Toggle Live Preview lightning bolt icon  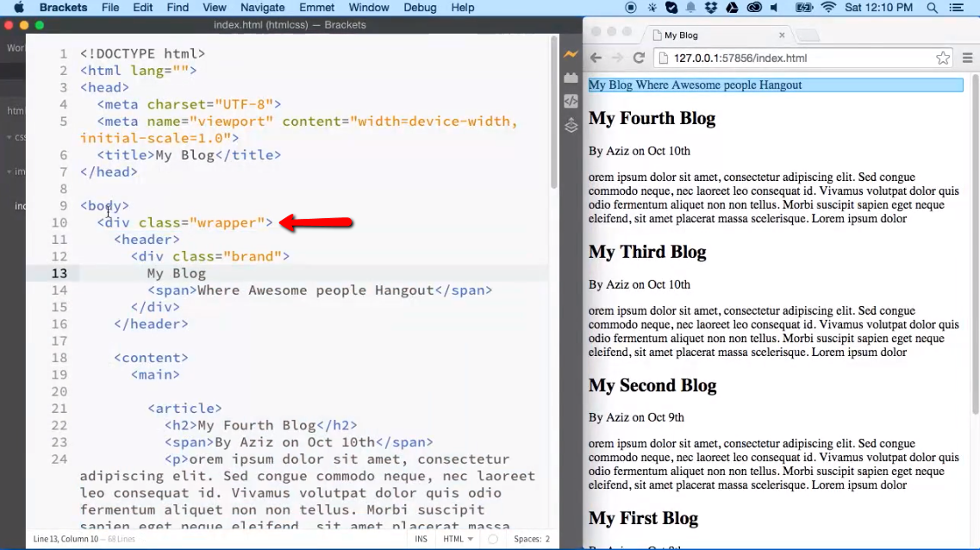coord(570,53)
